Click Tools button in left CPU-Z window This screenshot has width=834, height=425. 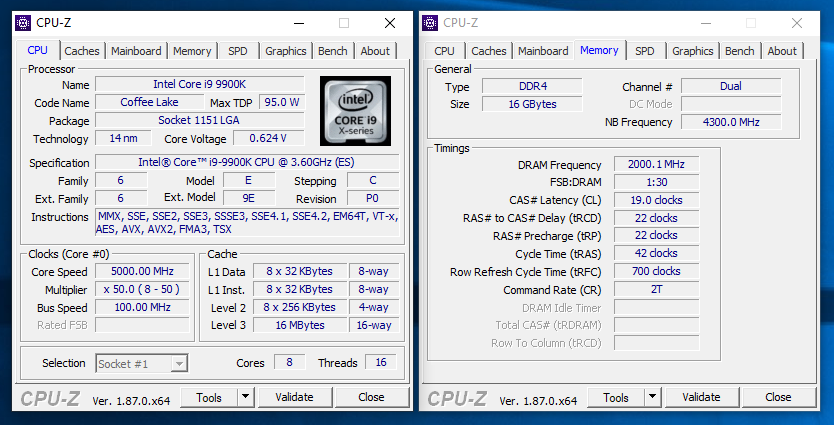208,397
